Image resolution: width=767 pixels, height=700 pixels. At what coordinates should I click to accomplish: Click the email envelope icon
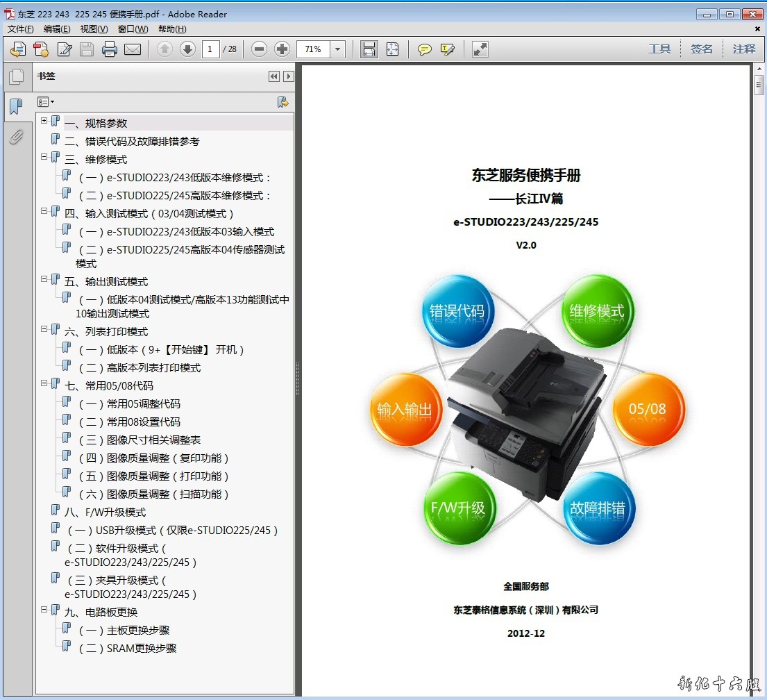pos(132,49)
